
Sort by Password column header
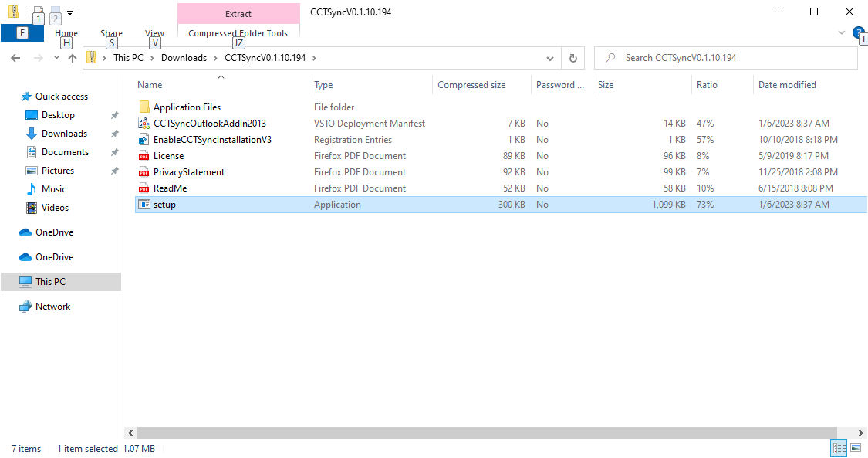coord(562,85)
